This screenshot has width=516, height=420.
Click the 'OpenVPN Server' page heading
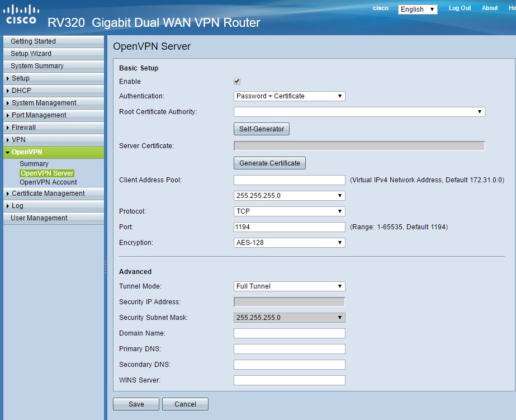(x=152, y=46)
